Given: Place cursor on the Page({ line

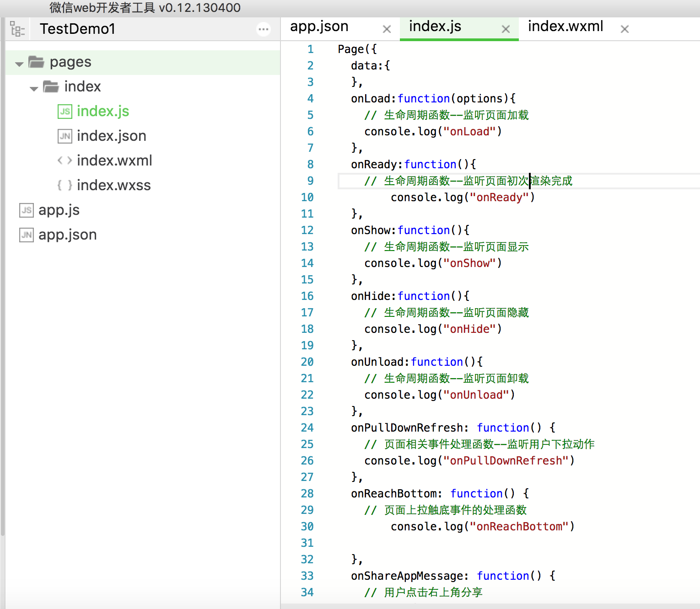Looking at the screenshot, I should 357,49.
